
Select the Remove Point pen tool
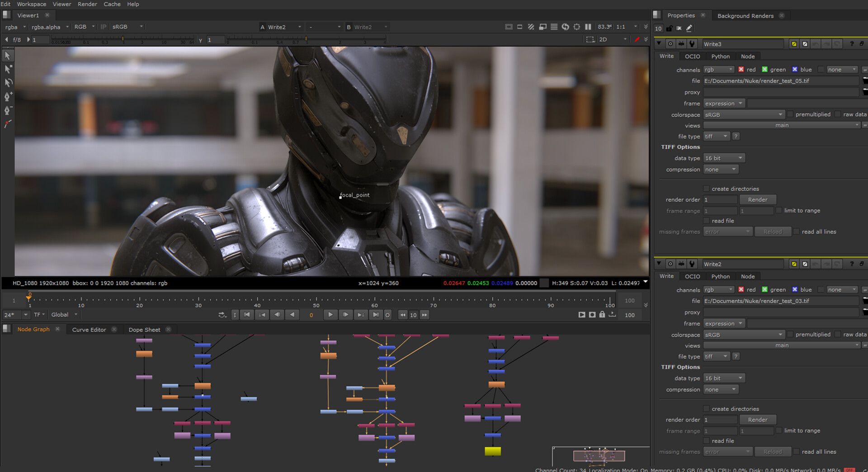[8, 110]
